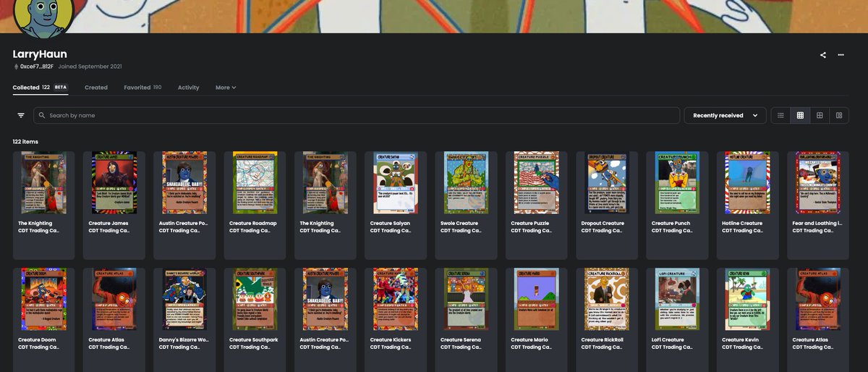Image resolution: width=868 pixels, height=372 pixels.
Task: Select the mosaic collage view layout
Action: click(x=839, y=115)
